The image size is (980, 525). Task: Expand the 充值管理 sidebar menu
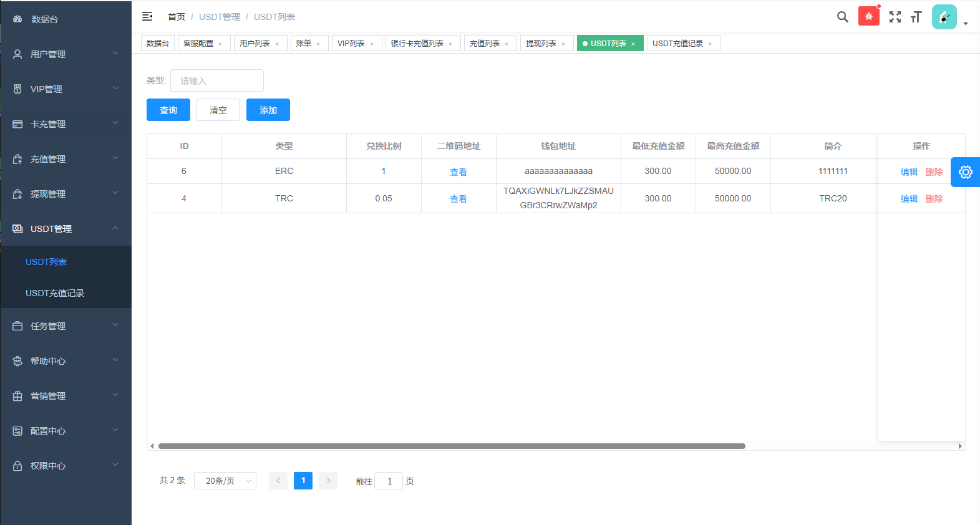click(65, 159)
